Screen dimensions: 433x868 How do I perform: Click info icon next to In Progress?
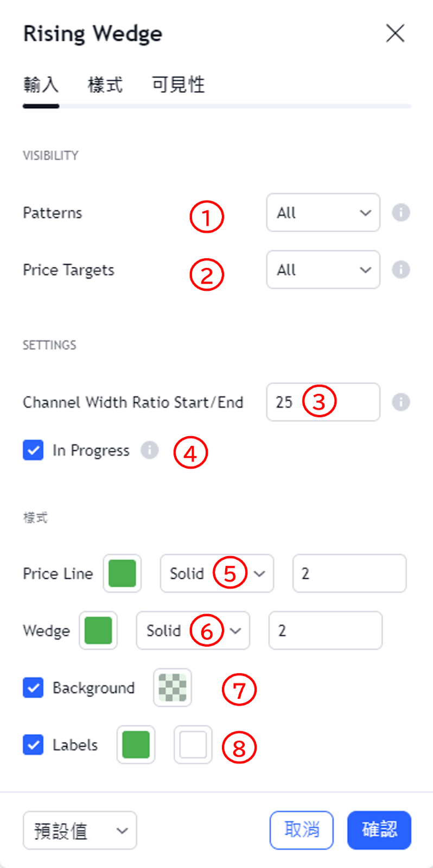pos(150,450)
